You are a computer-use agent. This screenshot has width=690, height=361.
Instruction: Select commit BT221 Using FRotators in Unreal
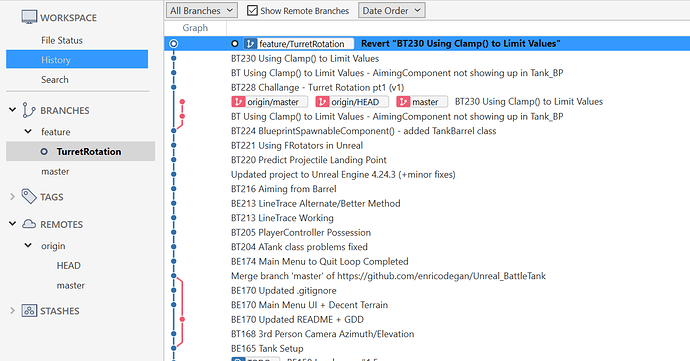[x=297, y=145]
